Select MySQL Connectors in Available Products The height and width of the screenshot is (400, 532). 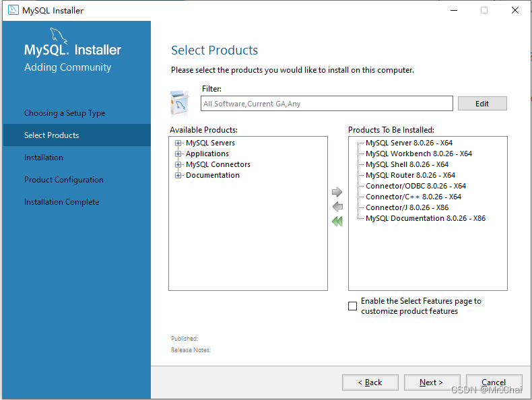(x=218, y=164)
